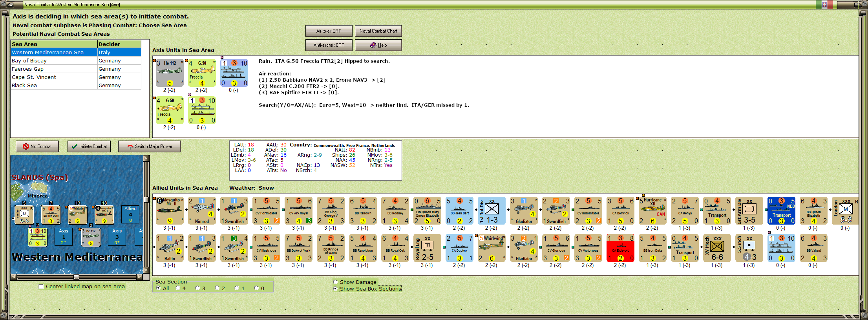Select the CV Glorious carrier counter
The image size is (868, 320).
(556, 248)
